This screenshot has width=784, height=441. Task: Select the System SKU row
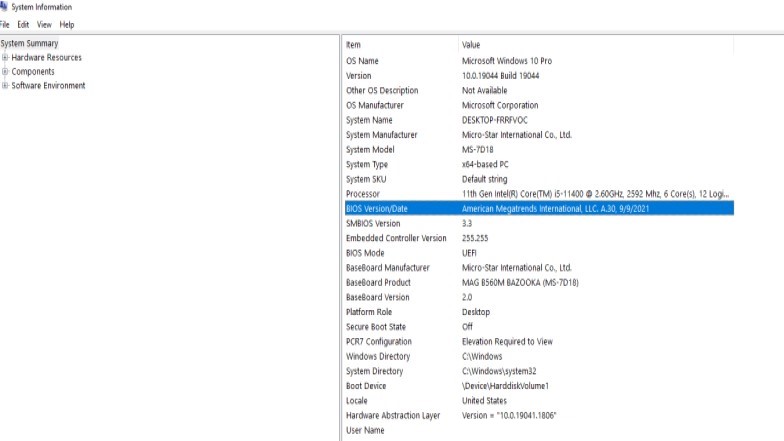tap(540, 179)
